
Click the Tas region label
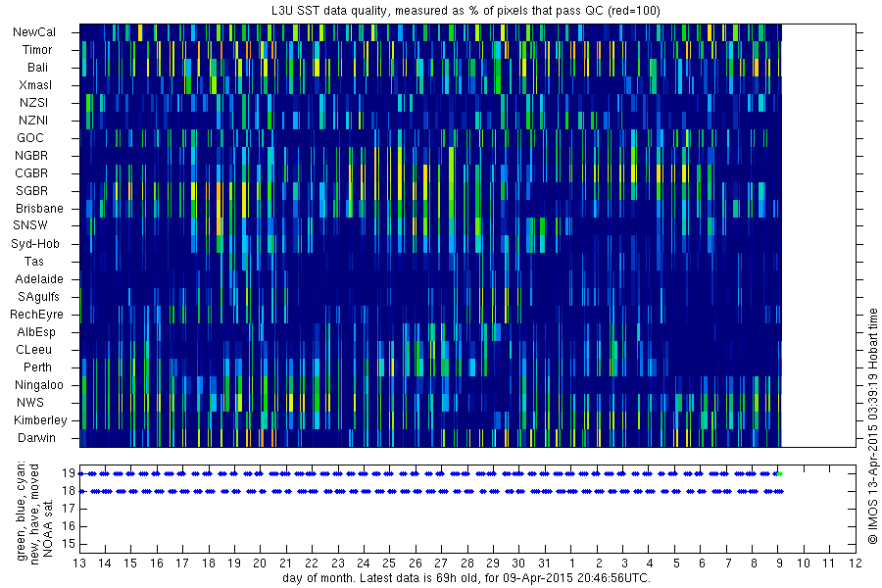tap(33, 261)
